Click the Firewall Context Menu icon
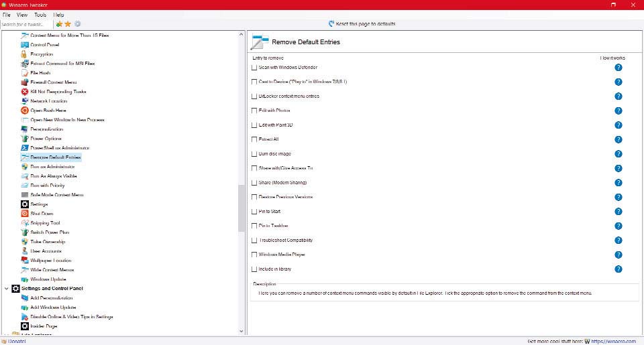The image size is (644, 345). click(25, 82)
